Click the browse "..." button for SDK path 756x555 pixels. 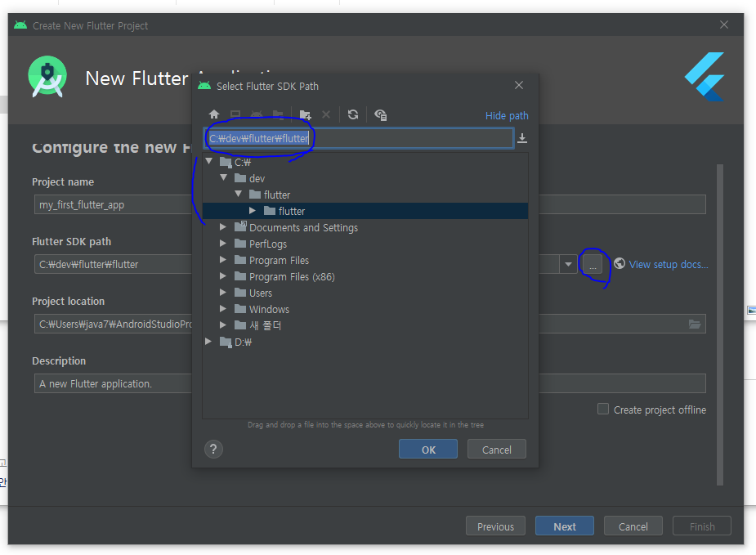[x=593, y=264]
